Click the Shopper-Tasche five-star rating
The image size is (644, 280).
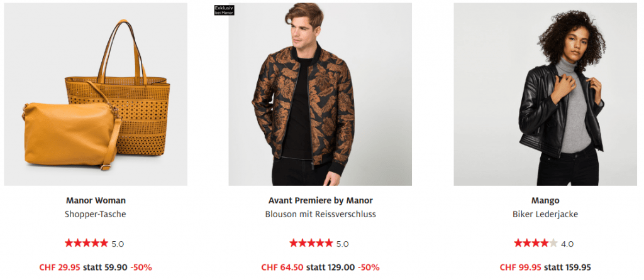pos(86,243)
